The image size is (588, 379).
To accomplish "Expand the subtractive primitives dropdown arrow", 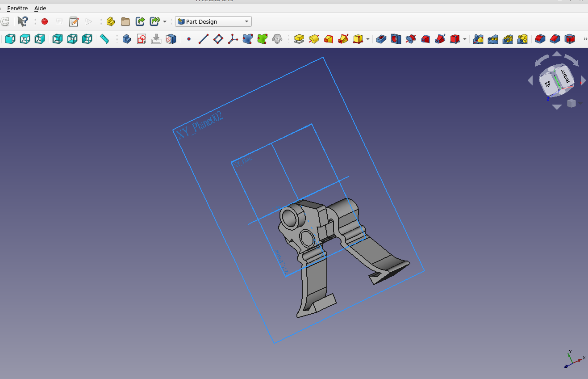I will click(465, 39).
